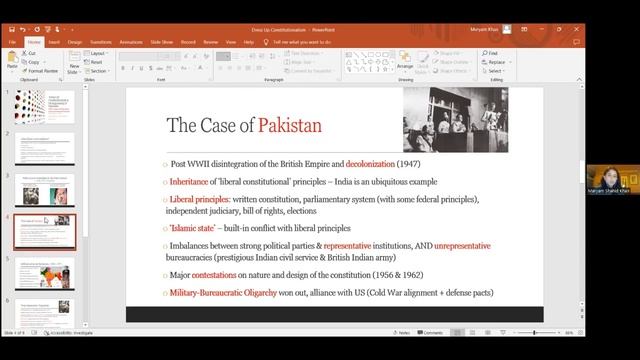The image size is (640, 360).
Task: Open the font name combo box
Action: coord(139,56)
